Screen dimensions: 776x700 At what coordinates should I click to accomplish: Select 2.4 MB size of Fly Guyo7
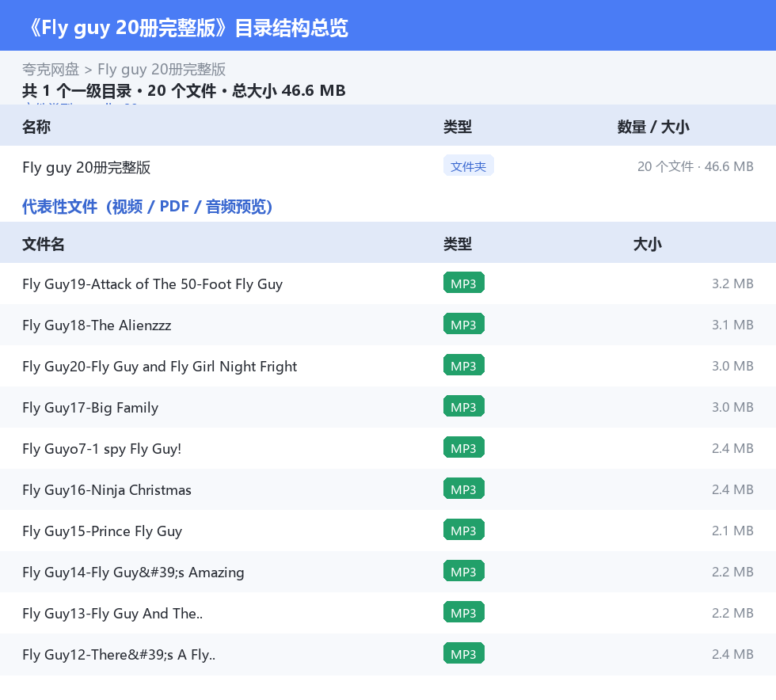pos(732,448)
